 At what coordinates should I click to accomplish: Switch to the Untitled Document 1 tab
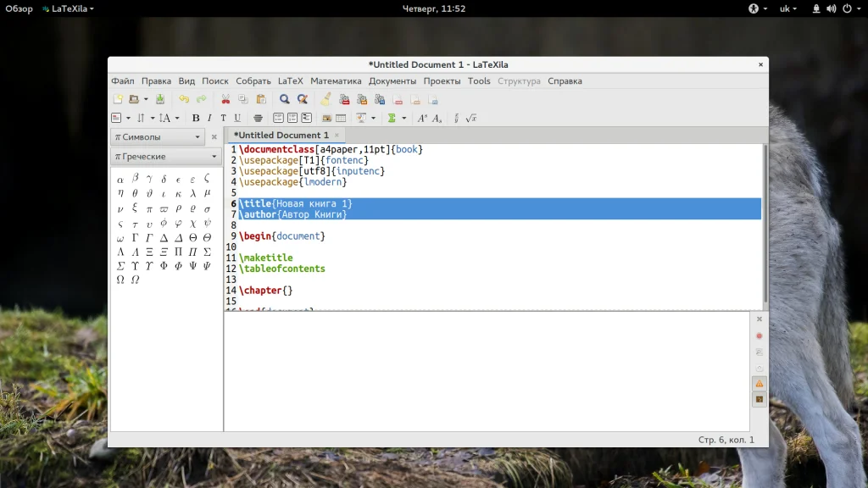point(281,135)
